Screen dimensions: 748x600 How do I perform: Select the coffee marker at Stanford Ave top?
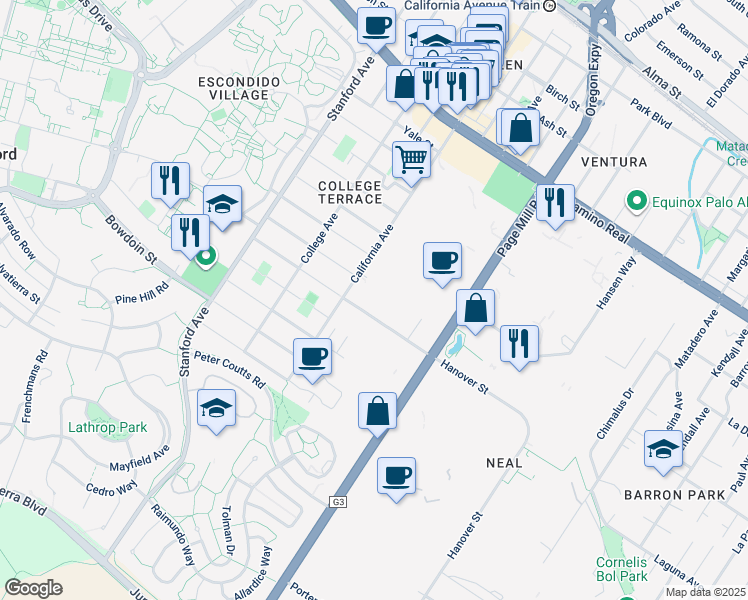(377, 27)
